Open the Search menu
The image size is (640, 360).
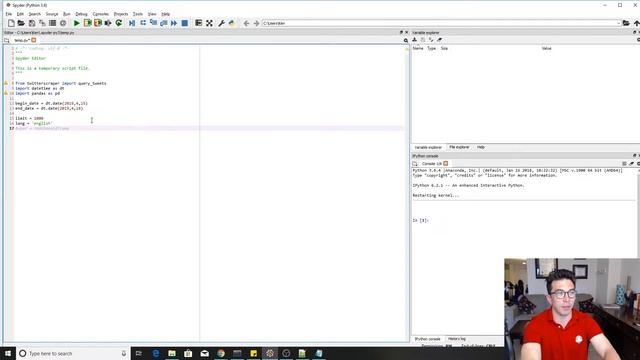click(x=35, y=14)
